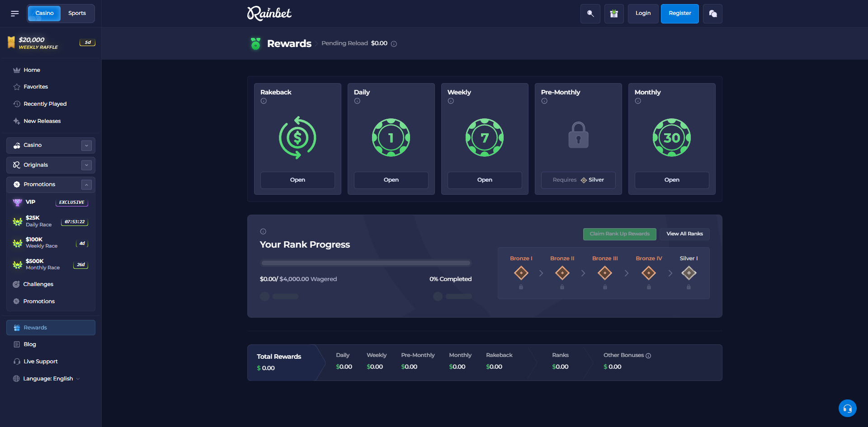This screenshot has height=427, width=868.
Task: Open the search icon in the top bar
Action: [x=590, y=14]
